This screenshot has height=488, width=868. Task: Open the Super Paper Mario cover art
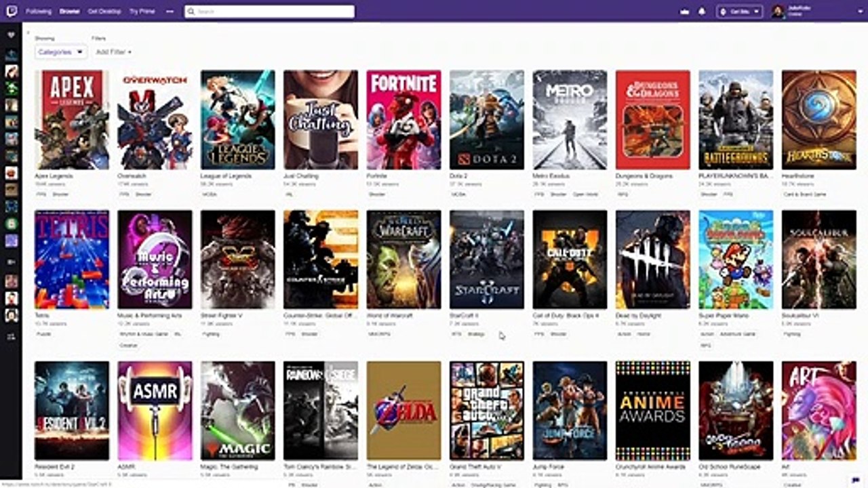coord(736,260)
